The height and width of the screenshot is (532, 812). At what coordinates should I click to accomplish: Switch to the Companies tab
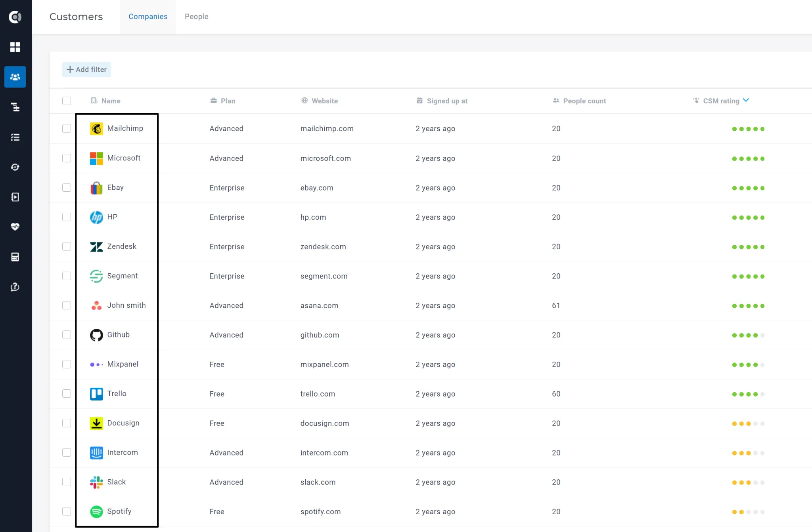pyautogui.click(x=148, y=17)
